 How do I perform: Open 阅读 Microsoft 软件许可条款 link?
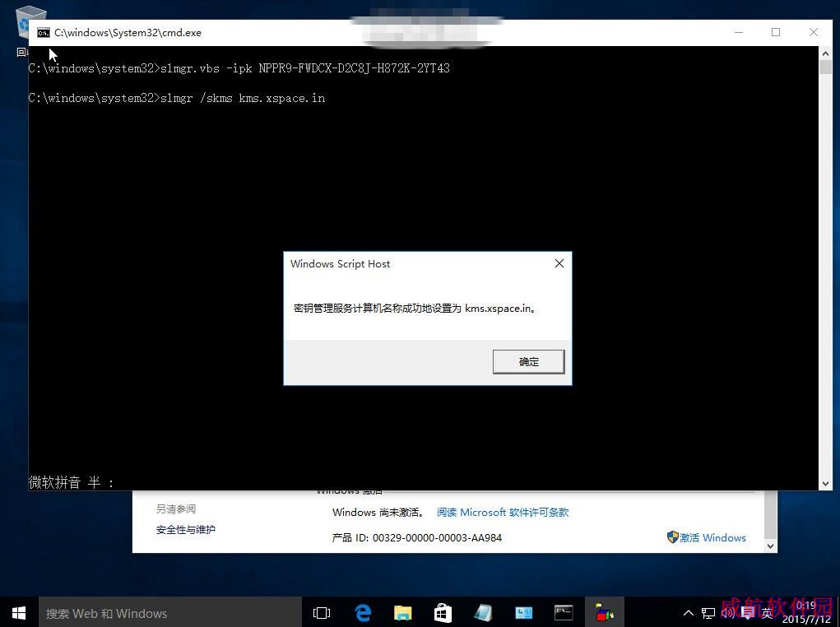tap(503, 513)
